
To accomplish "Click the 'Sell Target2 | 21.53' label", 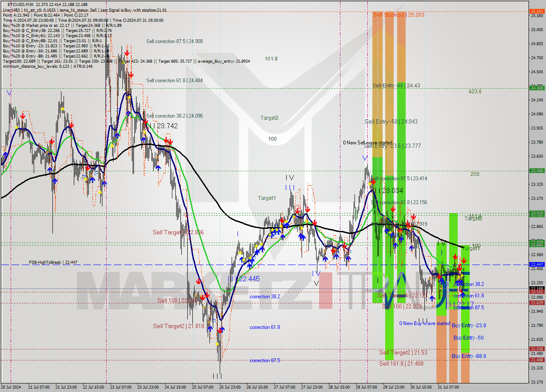I will (403, 352).
